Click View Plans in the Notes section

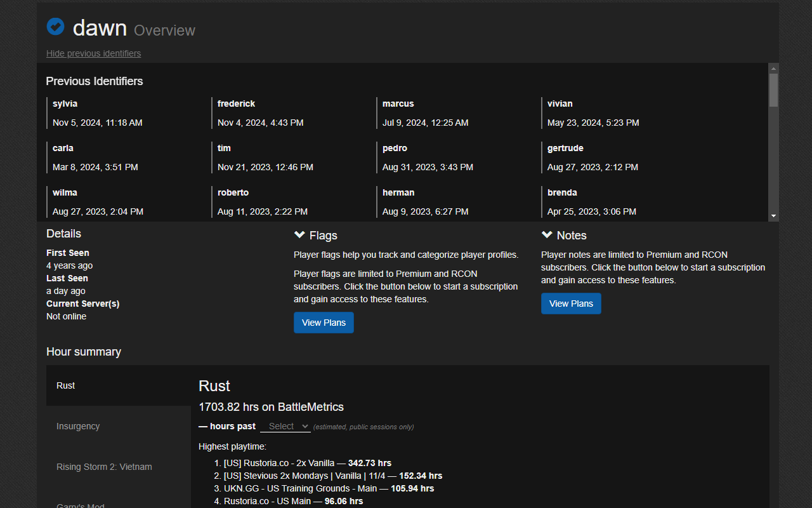click(570, 304)
